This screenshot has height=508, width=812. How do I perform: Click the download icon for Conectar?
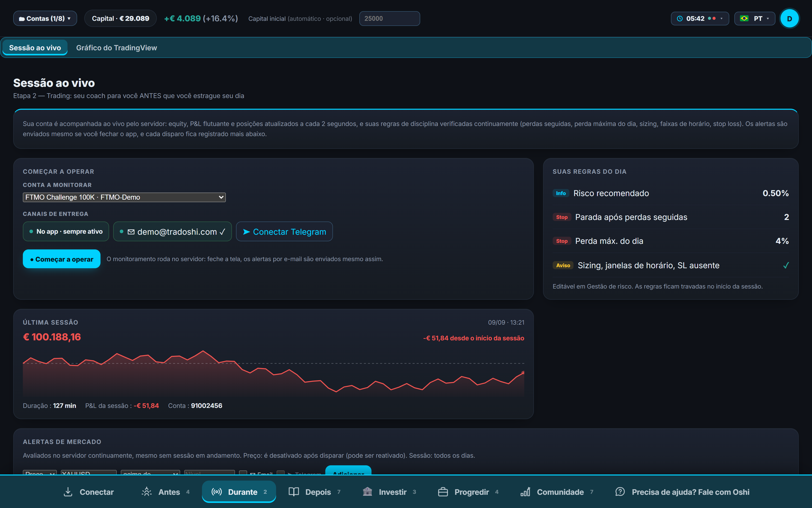pyautogui.click(x=68, y=492)
